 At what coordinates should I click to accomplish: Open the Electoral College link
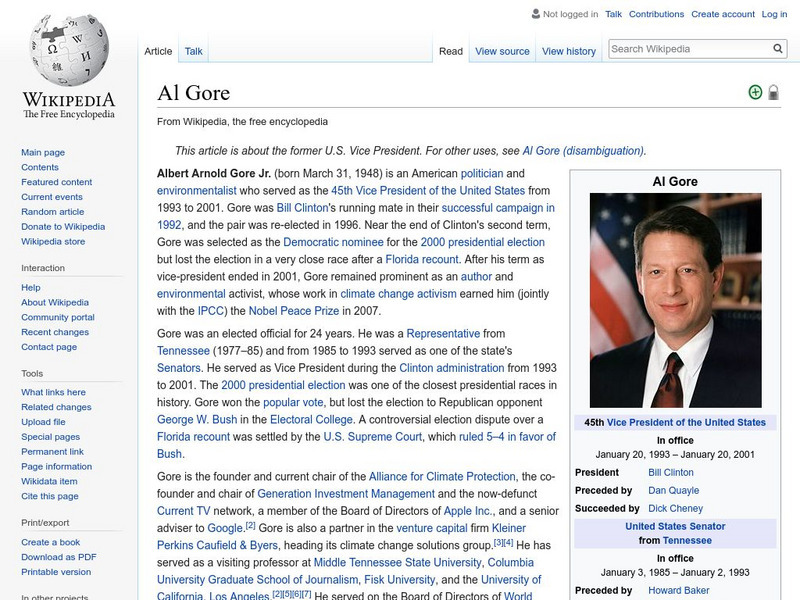pos(311,419)
